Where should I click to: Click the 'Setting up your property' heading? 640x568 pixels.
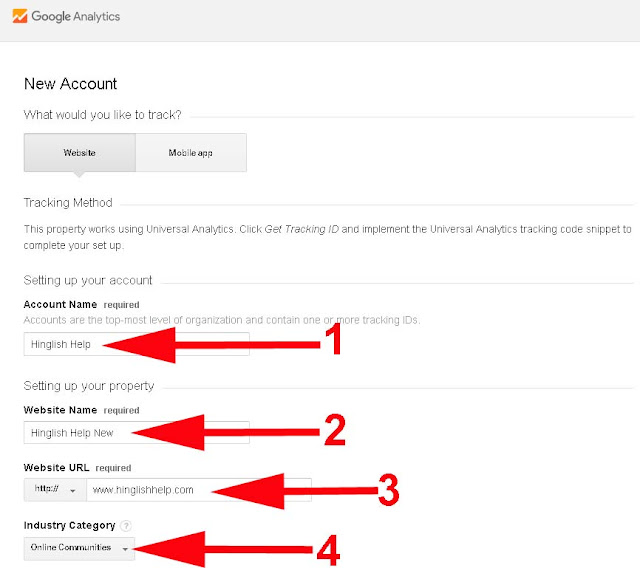coord(89,386)
